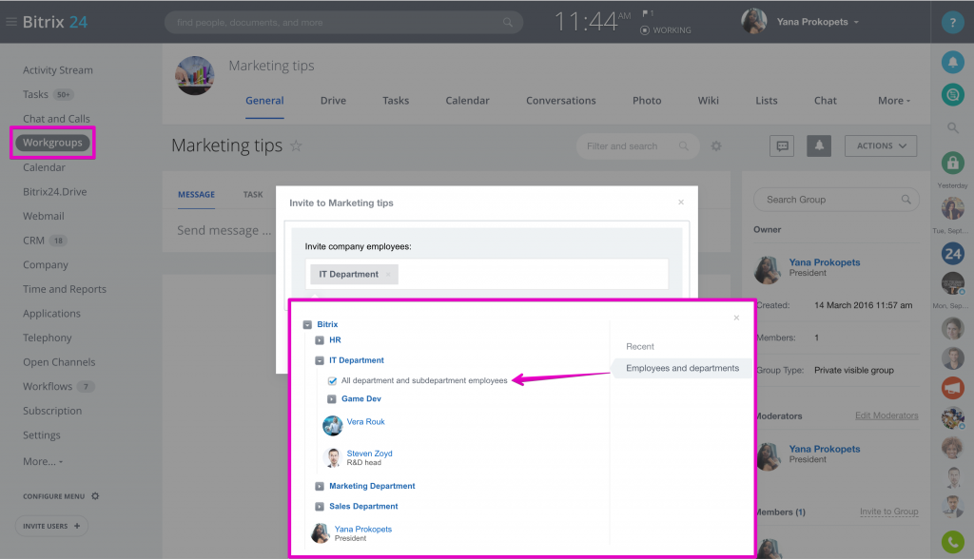Image resolution: width=974 pixels, height=560 pixels.
Task: Open Telephony in the left menu
Action: [48, 338]
